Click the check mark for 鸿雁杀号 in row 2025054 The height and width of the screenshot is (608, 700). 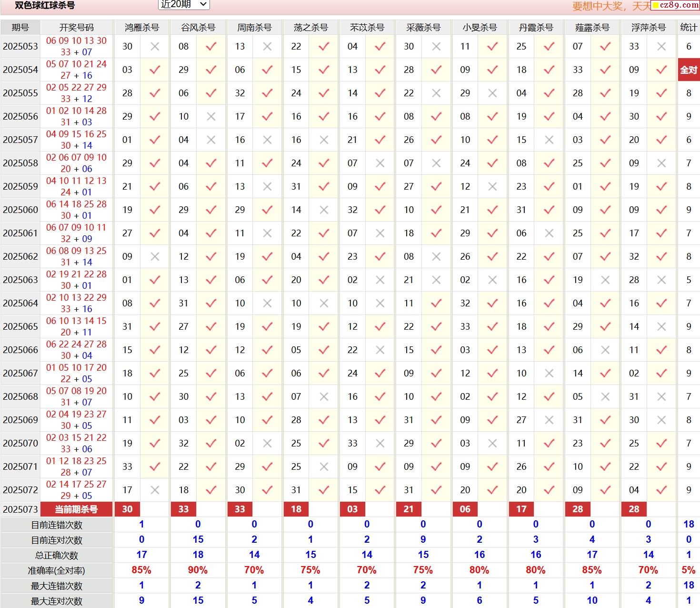(x=155, y=70)
